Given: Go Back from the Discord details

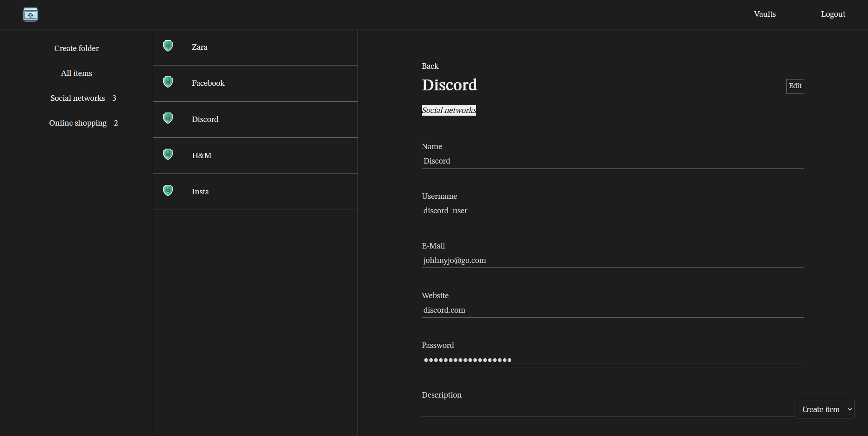Looking at the screenshot, I should (430, 66).
